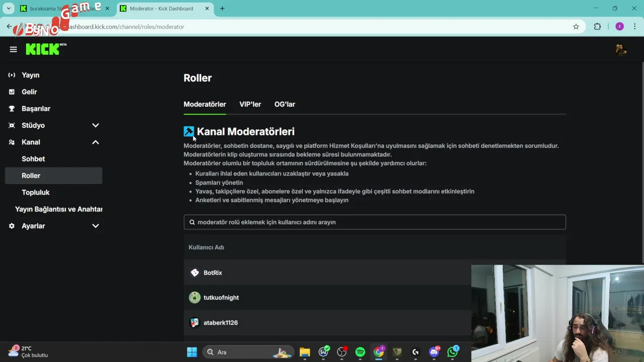This screenshot has height=362, width=644.
Task: Open a new browser tab
Action: coord(222,9)
